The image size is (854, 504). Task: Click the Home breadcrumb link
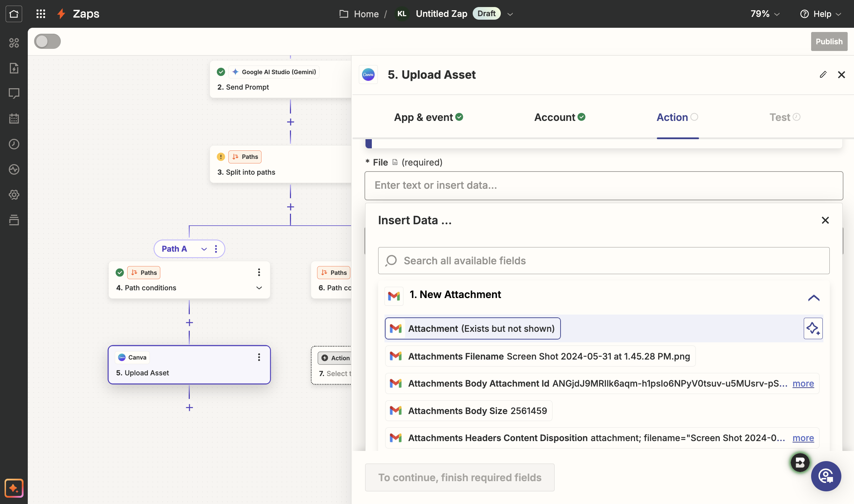point(366,14)
